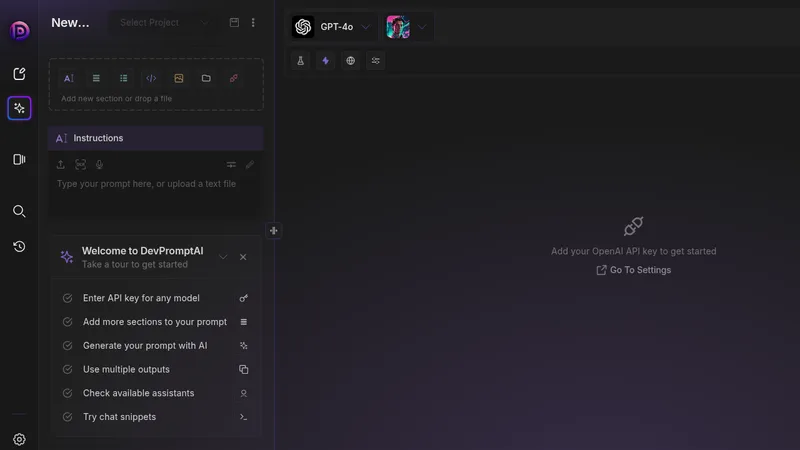Viewport: 800px width, 450px height.
Task: Click the scan text icon in Instructions
Action: click(x=81, y=164)
